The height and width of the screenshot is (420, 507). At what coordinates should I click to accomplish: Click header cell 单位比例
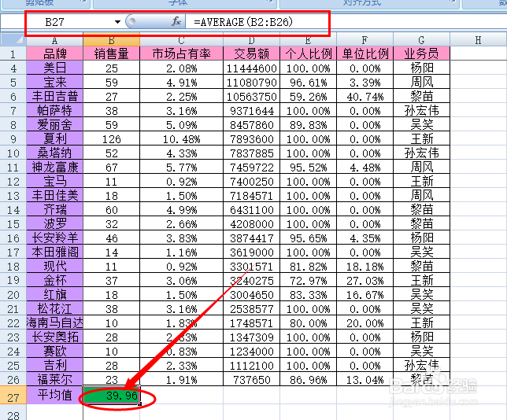[365, 53]
